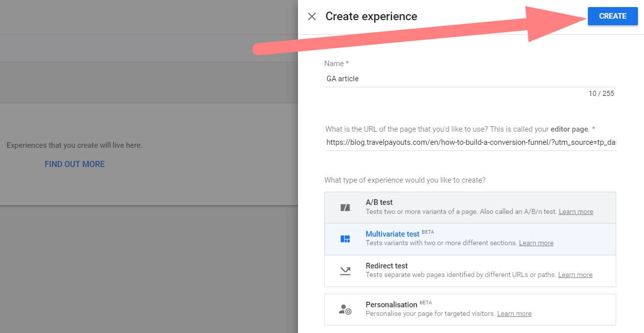Click the Personalisation person-target icon

click(345, 309)
